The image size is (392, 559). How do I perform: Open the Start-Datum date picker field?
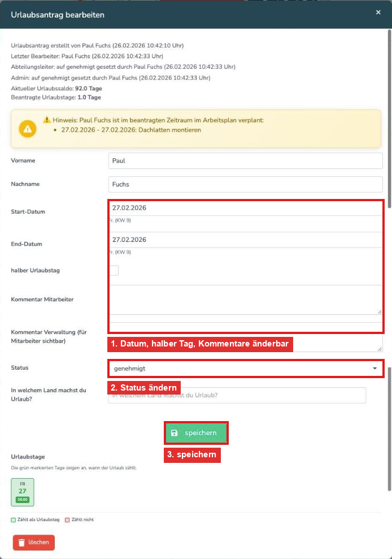(246, 208)
